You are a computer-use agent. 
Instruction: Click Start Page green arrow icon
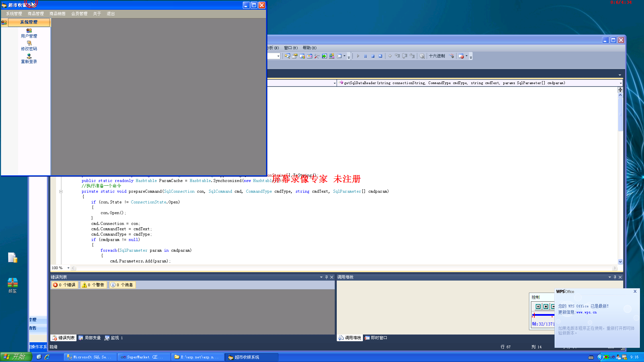(324, 56)
